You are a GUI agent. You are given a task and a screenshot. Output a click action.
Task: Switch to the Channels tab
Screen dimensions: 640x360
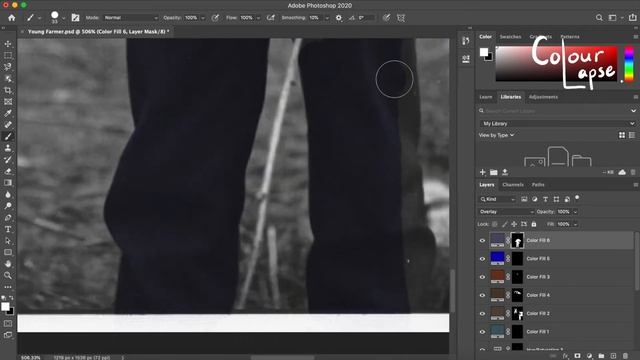(x=513, y=185)
